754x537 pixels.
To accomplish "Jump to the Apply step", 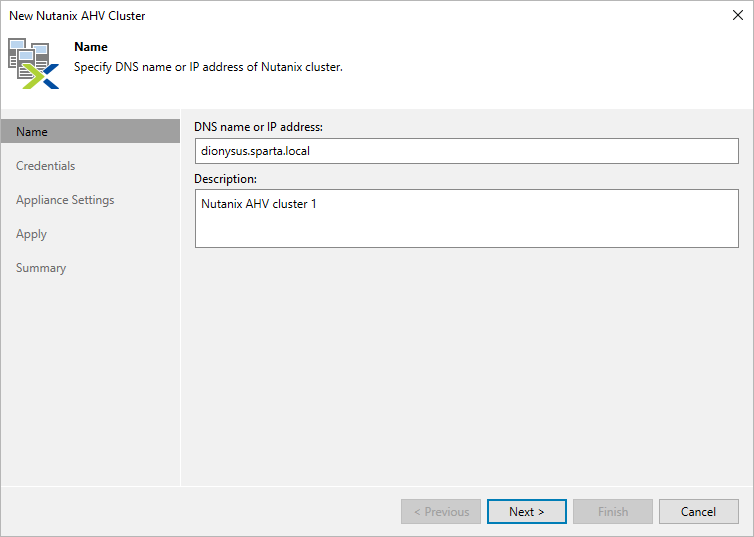I will [32, 234].
